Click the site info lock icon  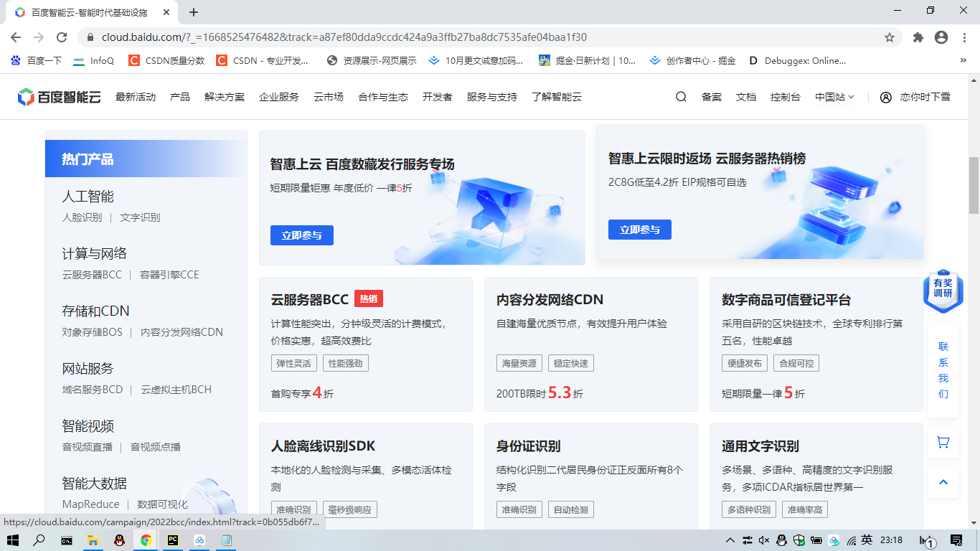pyautogui.click(x=90, y=37)
